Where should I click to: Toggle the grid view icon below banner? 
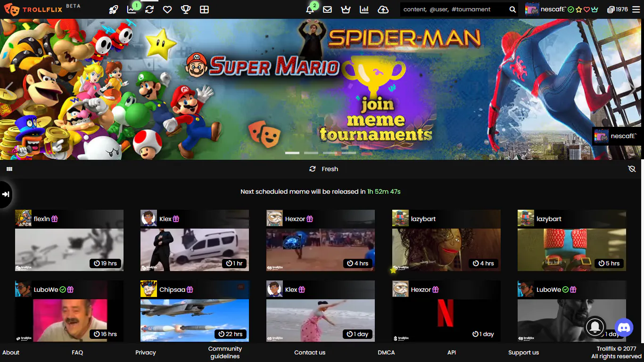point(9,169)
